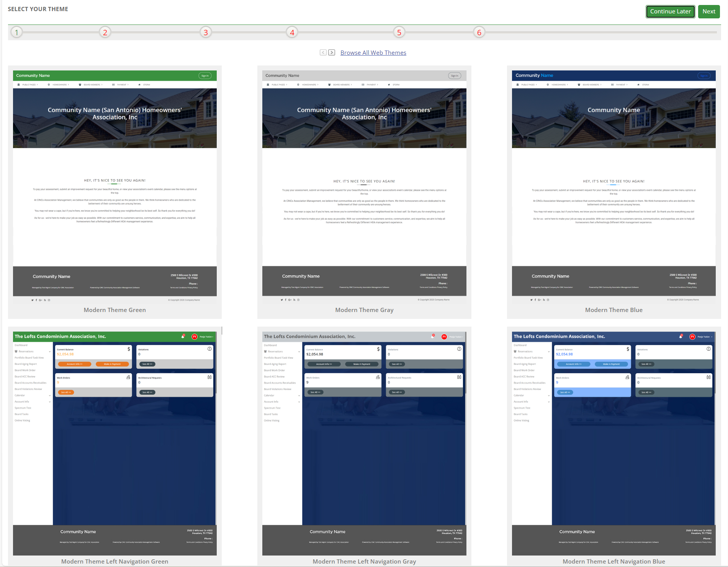Go to step 5 of the wizard
Screen dimensions: 728x567
point(399,32)
